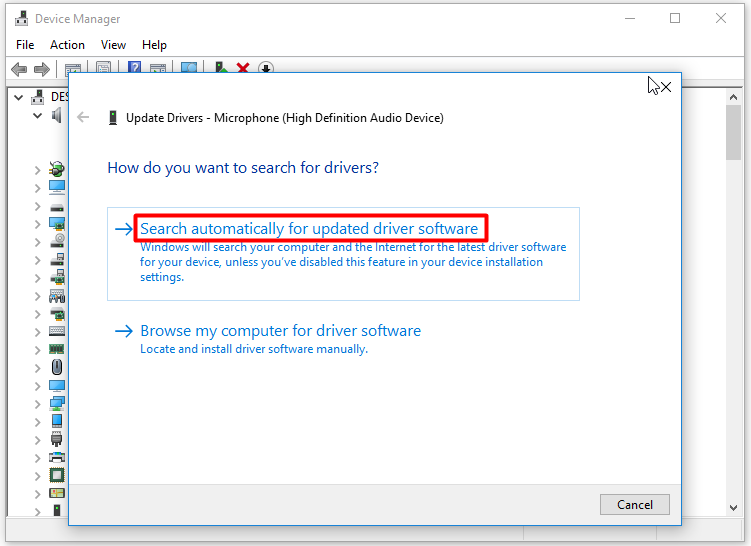Expand the Print queues category chevron
Screen dimensions: 751x546
(37, 458)
